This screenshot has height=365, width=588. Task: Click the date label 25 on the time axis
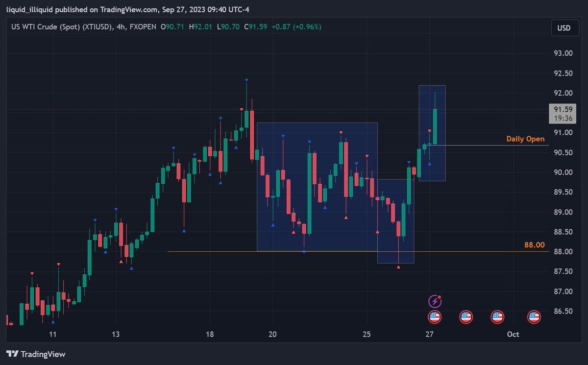tap(367, 334)
